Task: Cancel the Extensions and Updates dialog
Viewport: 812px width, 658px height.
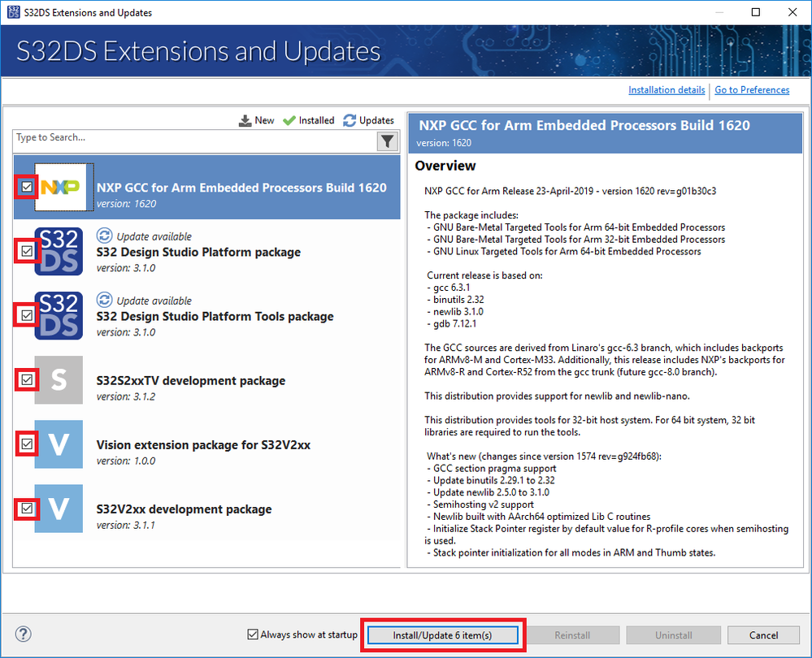Action: [x=763, y=635]
